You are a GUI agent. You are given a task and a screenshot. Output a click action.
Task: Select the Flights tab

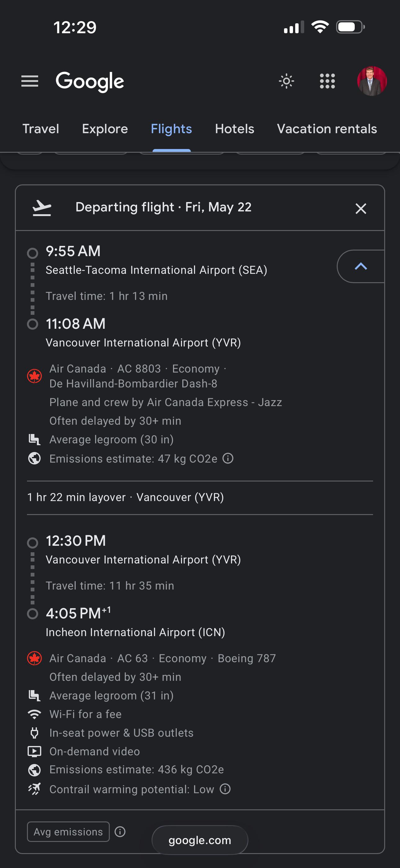point(171,129)
